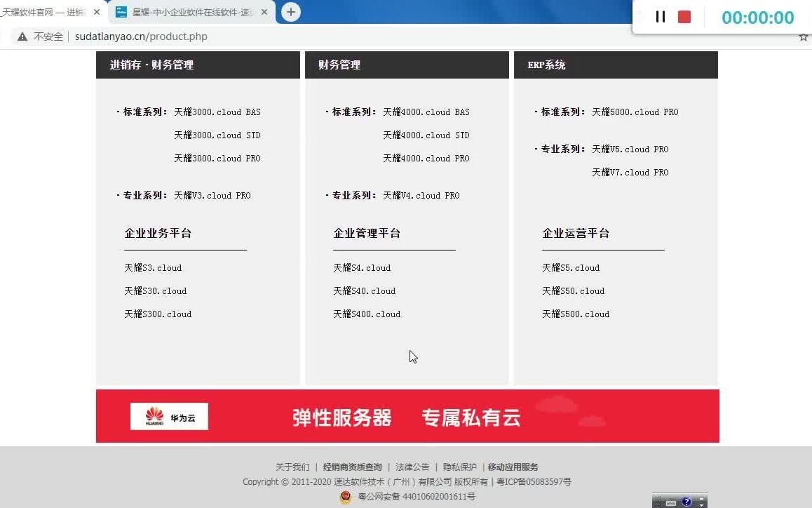Click 隐私保护 in the footer
Image resolution: width=812 pixels, height=508 pixels.
460,466
